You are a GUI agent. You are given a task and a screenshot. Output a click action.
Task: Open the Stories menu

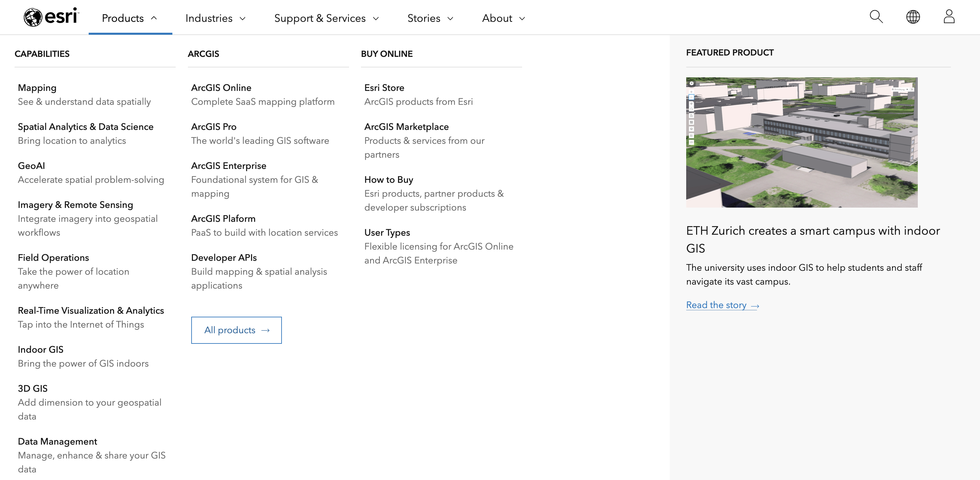point(430,18)
